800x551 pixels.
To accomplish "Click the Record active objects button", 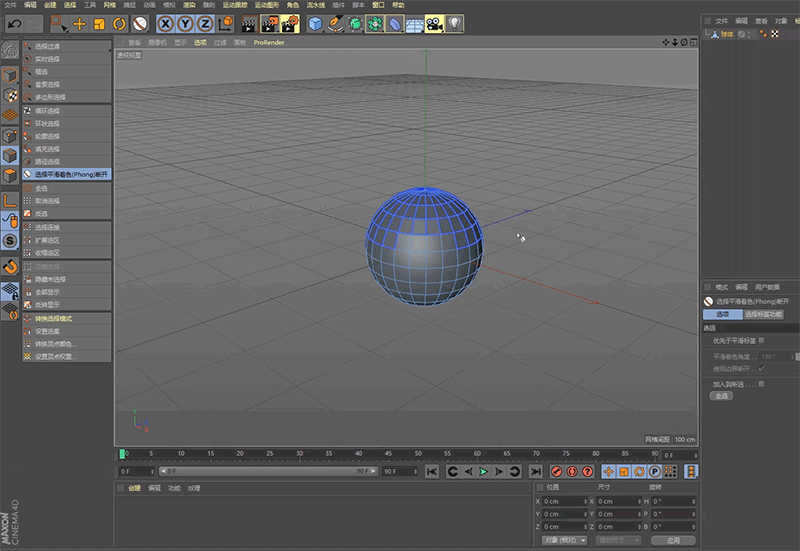I will click(x=557, y=471).
